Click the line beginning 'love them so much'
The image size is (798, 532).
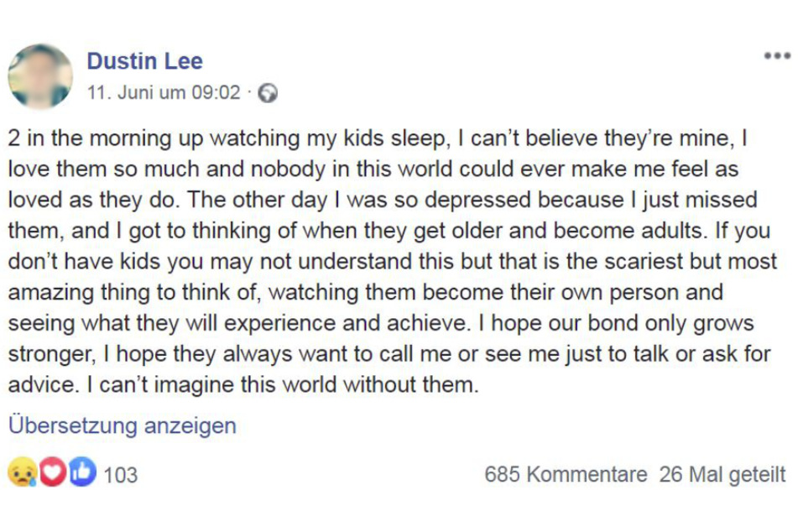click(x=373, y=169)
